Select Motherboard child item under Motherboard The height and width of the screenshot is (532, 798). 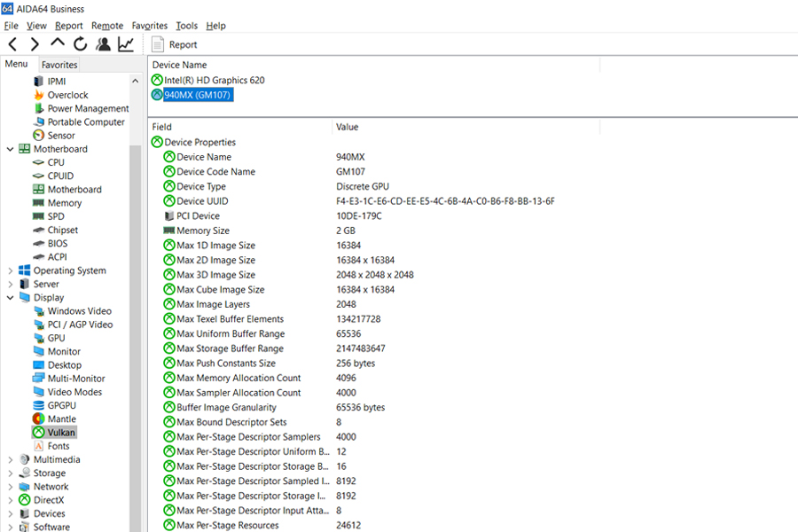coord(74,190)
